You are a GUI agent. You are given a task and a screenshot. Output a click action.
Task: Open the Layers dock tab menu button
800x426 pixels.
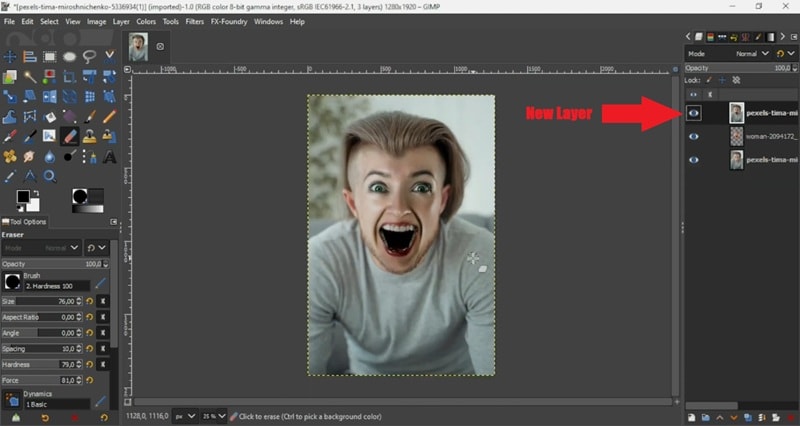click(x=793, y=37)
